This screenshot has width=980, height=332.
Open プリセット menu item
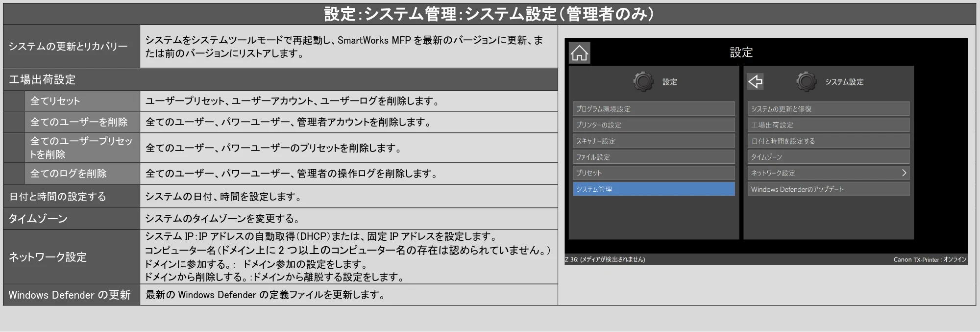pos(654,173)
